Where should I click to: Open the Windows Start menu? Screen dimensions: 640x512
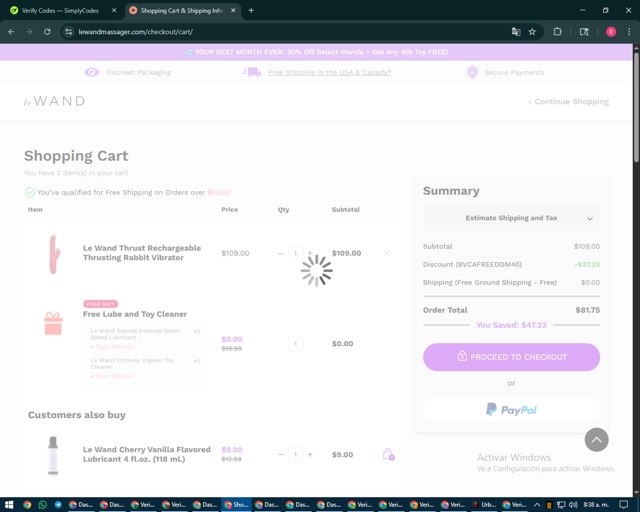coord(9,505)
